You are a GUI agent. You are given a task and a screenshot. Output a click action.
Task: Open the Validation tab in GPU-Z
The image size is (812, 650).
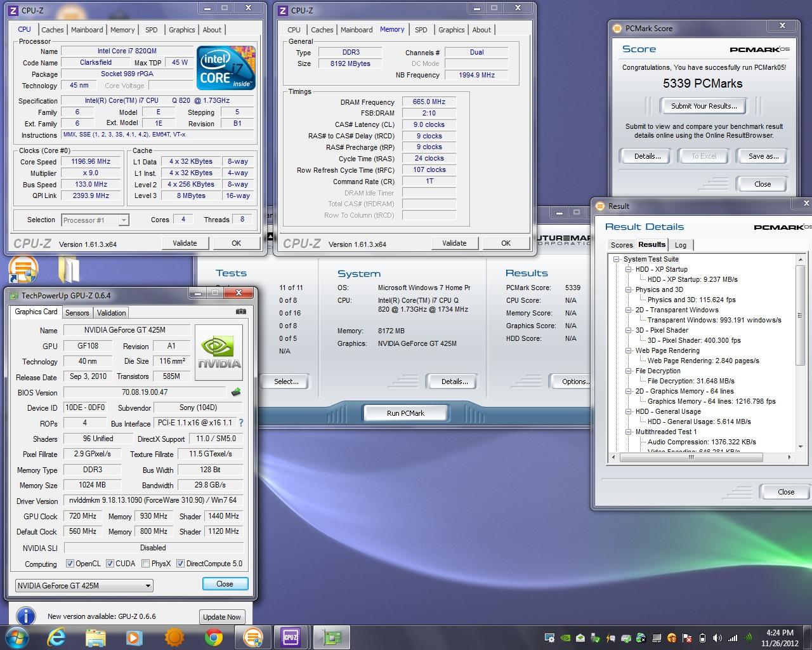tap(111, 313)
